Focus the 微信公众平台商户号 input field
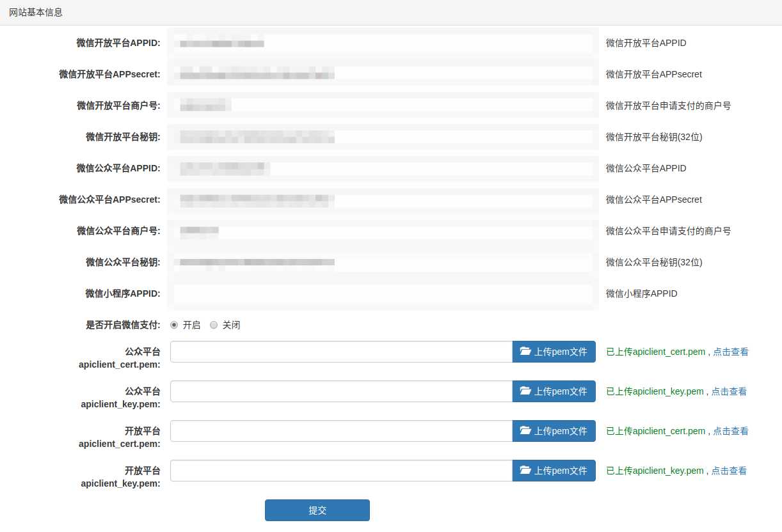Viewport: 782px width, 532px height. [x=383, y=231]
